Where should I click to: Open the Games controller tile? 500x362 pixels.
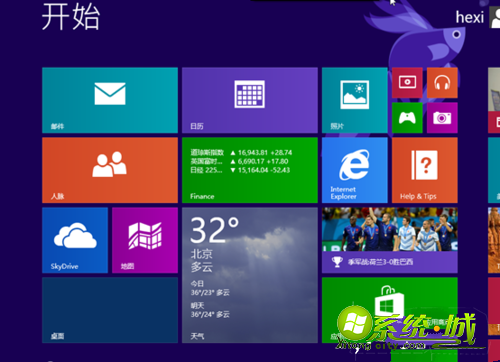tap(407, 118)
